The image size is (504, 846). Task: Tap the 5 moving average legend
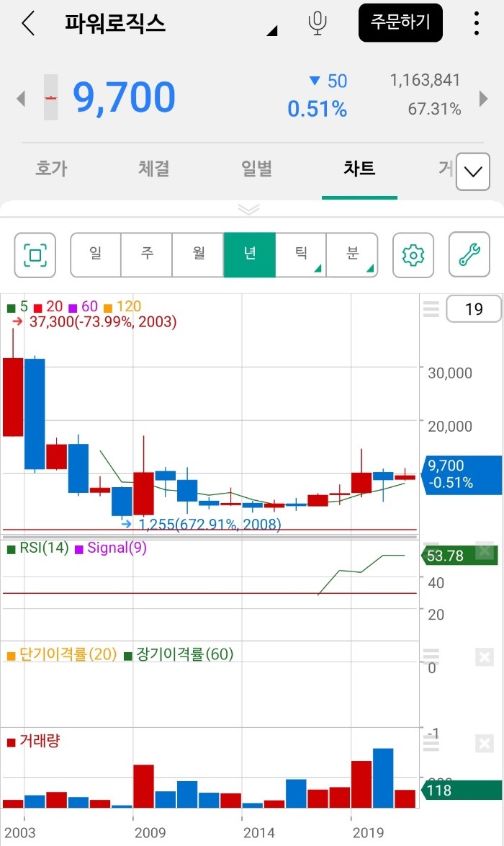pos(18,307)
